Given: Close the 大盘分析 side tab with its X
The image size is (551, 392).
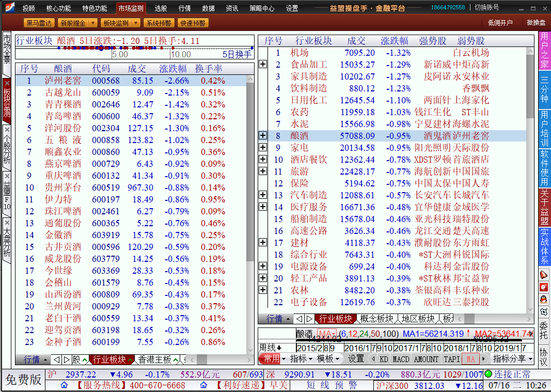Looking at the screenshot, I should tap(7, 223).
